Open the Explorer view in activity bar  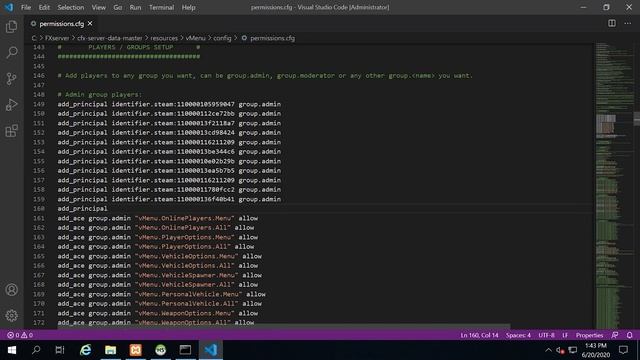pos(11,27)
